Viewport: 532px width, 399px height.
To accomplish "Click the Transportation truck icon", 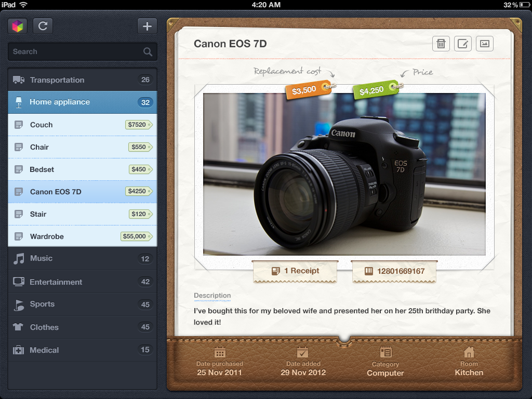I will [19, 79].
